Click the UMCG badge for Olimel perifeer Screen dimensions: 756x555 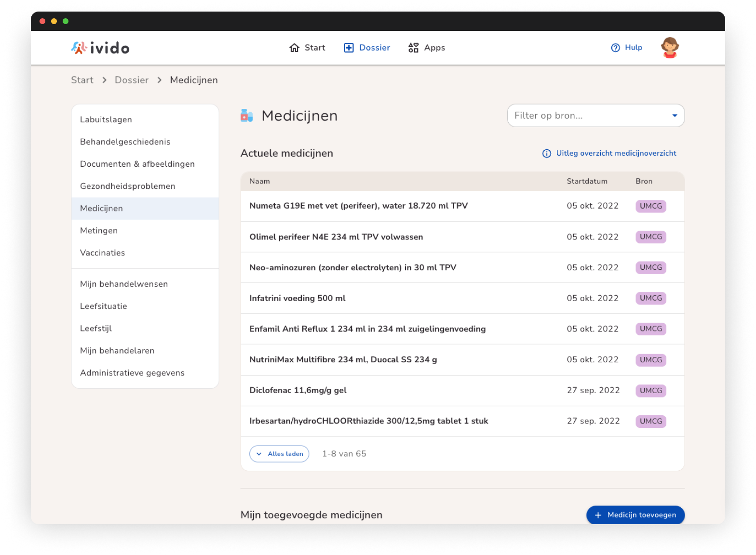click(651, 237)
